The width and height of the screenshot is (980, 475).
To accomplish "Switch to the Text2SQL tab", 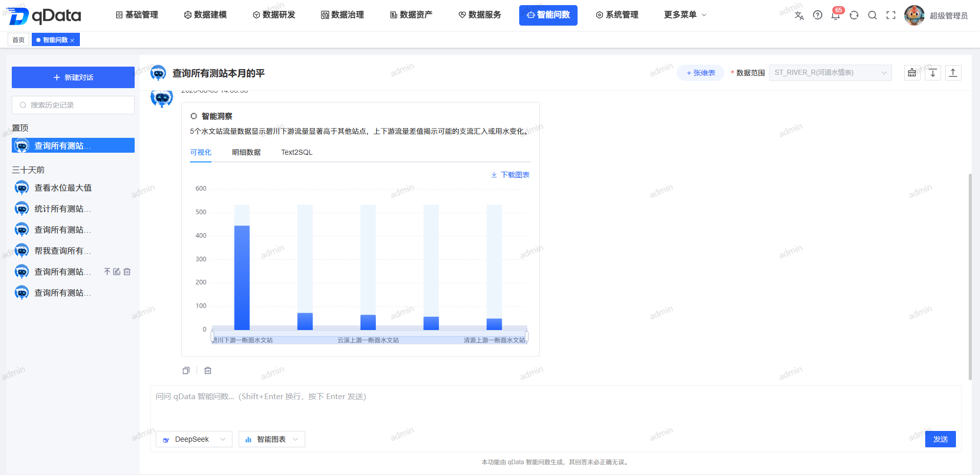I will (x=297, y=152).
